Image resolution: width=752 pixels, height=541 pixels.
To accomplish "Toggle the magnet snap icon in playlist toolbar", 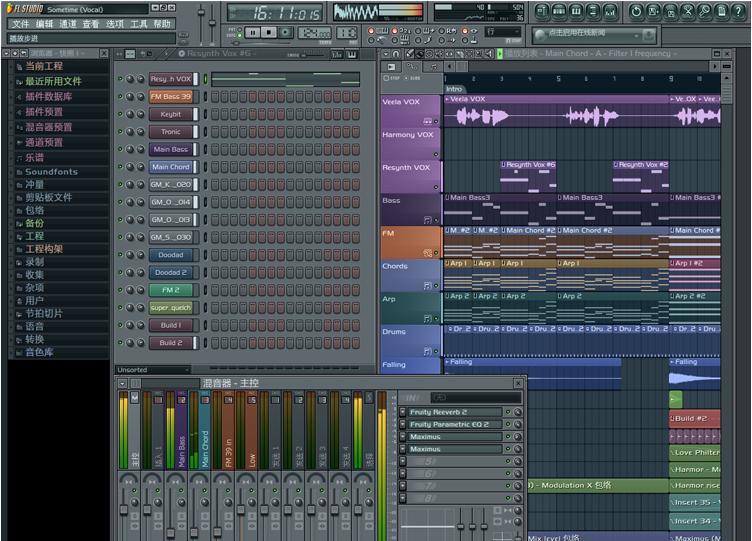I will pos(396,54).
